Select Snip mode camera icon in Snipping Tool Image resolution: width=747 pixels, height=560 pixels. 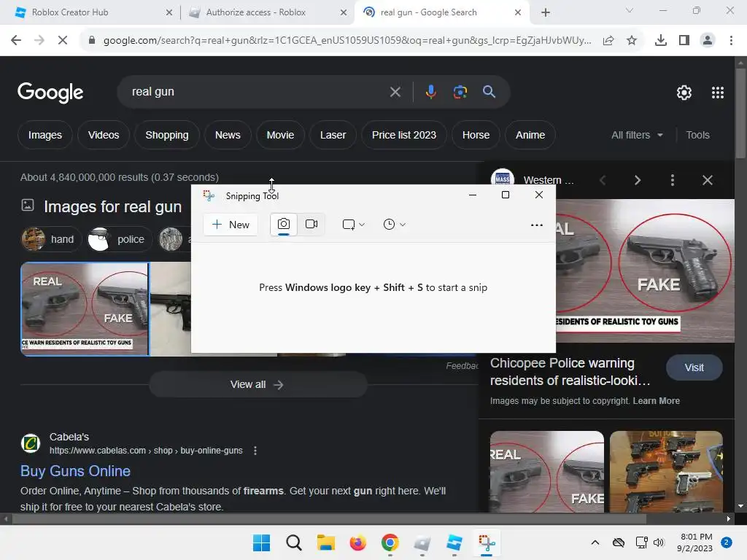tap(284, 225)
